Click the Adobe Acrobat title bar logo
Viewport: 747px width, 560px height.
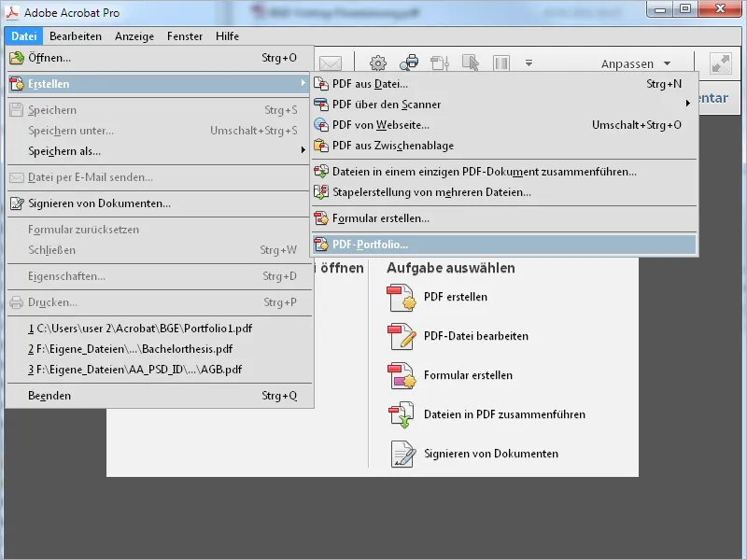pyautogui.click(x=12, y=12)
